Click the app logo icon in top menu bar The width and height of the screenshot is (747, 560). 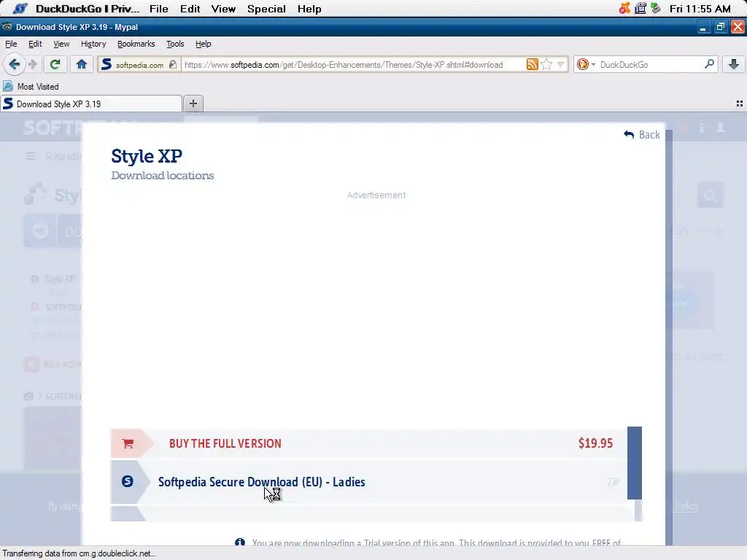20,9
